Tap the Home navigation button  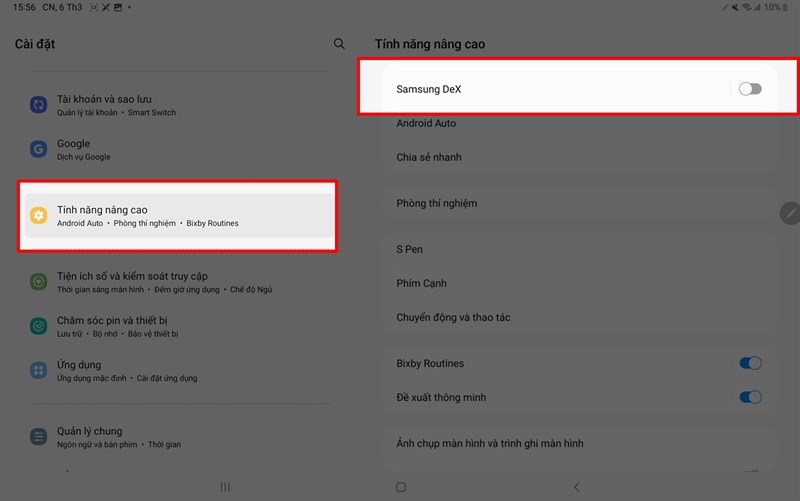coord(401,487)
